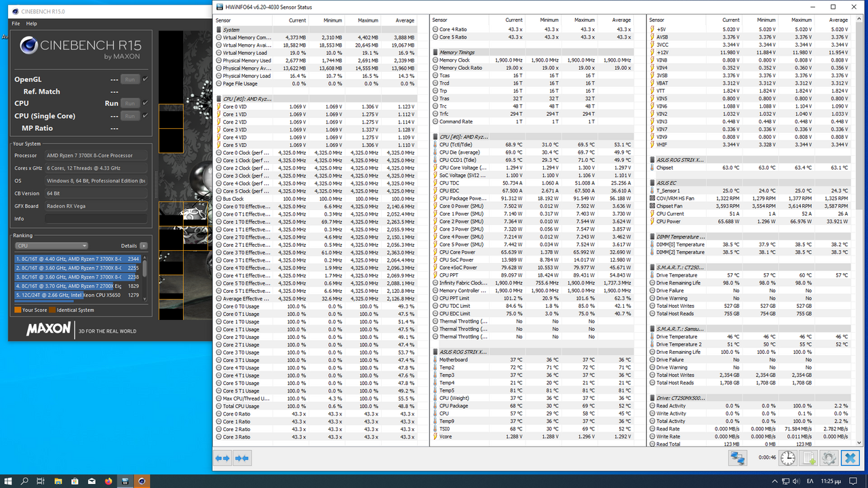Click the ASUS EC section icon
The image size is (868, 488).
pos(652,183)
